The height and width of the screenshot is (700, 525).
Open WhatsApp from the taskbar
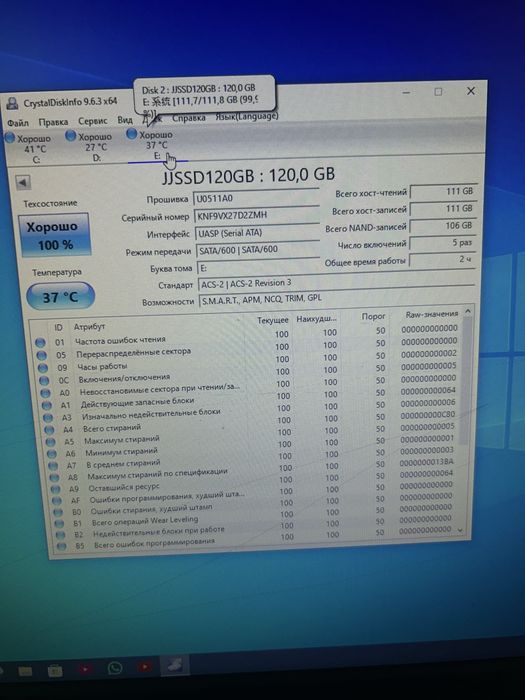point(115,668)
